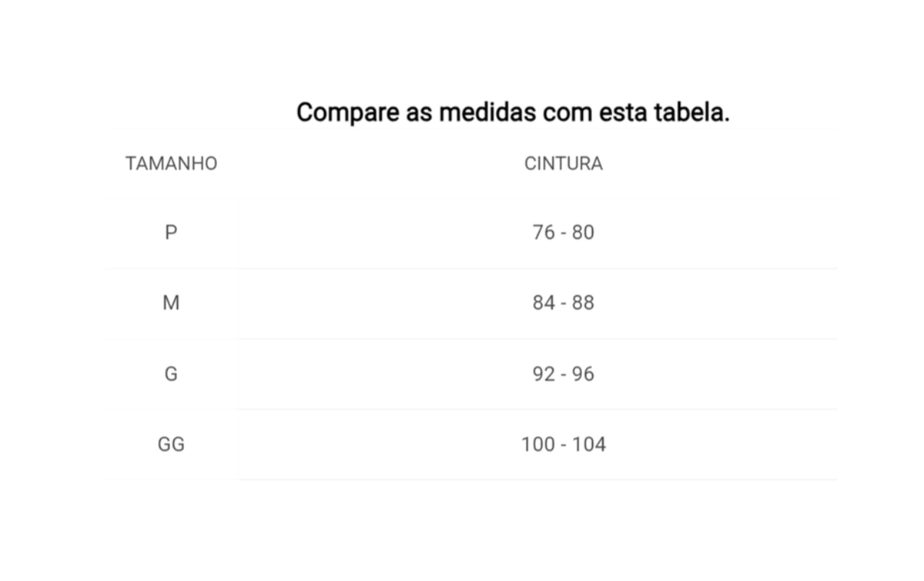
Task: Click the number 92 in the G row
Action: [x=544, y=374]
